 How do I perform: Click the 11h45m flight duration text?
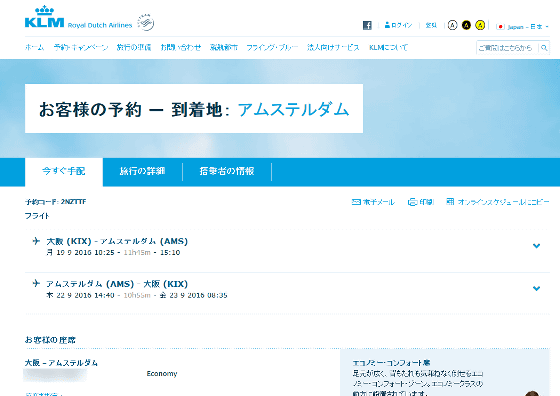pyautogui.click(x=137, y=253)
